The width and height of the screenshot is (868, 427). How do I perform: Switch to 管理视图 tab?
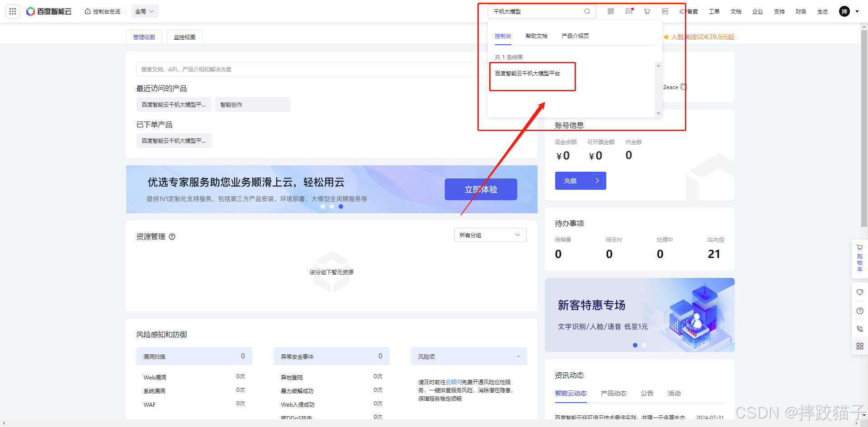(144, 37)
